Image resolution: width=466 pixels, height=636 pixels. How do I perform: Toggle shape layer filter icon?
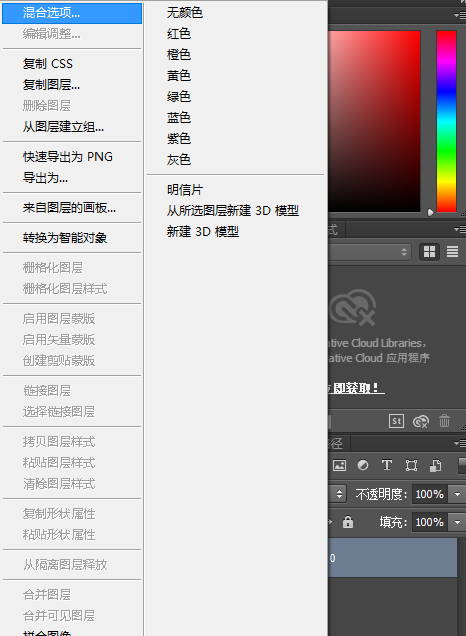point(411,465)
